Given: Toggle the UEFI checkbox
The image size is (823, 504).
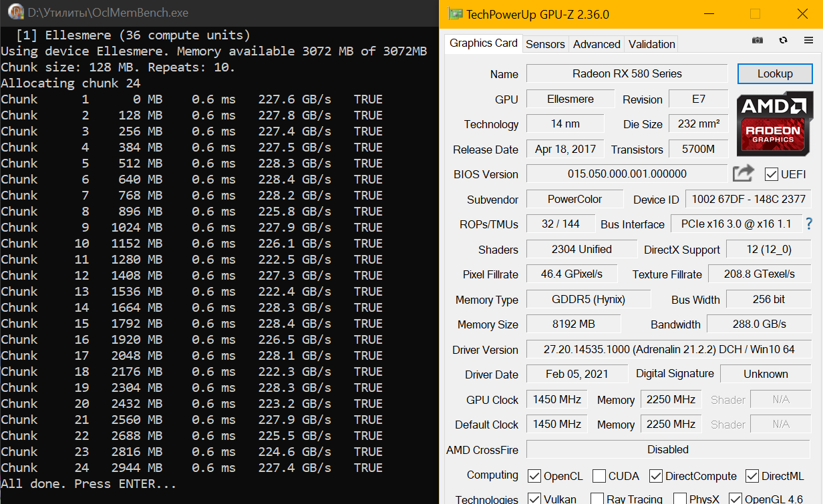Looking at the screenshot, I should (772, 174).
